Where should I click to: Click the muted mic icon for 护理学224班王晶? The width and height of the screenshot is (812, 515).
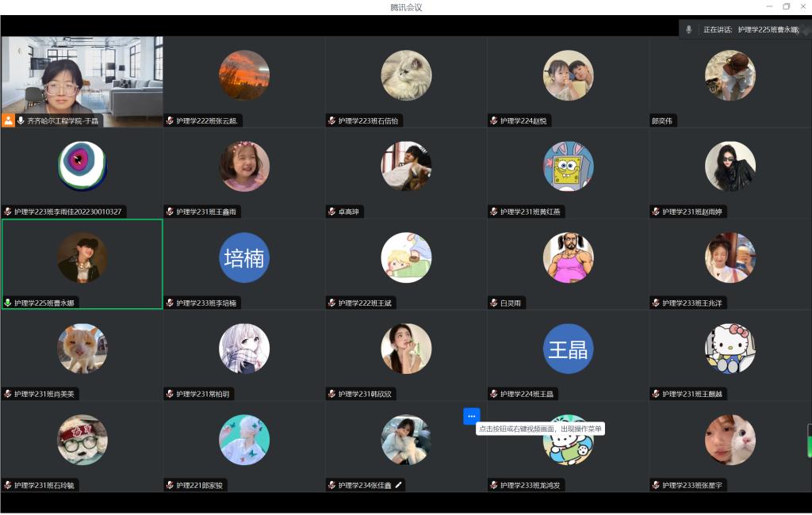[493, 394]
